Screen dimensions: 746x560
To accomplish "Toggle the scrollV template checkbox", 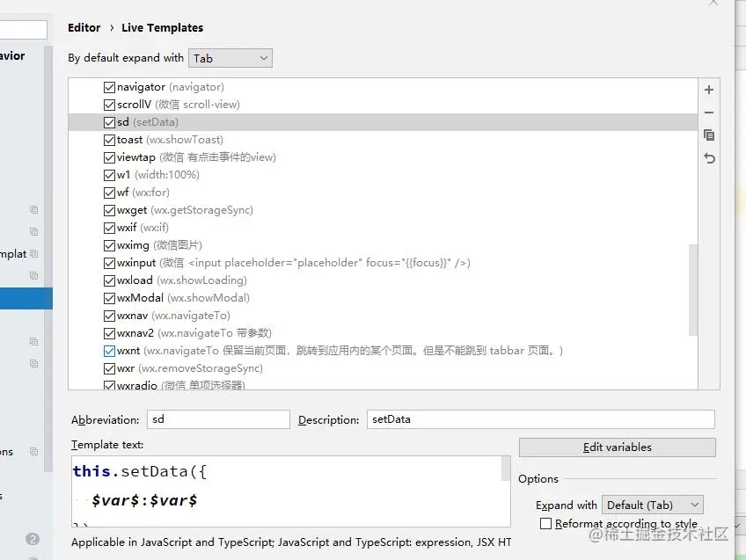I will point(109,105).
